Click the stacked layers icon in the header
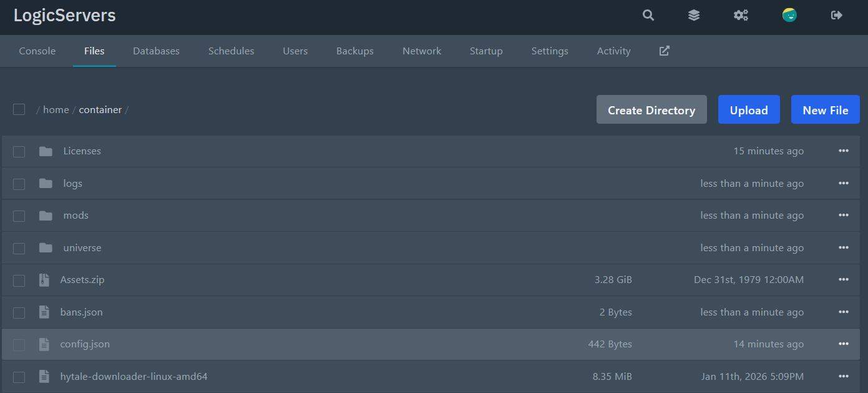The height and width of the screenshot is (393, 868). [x=694, y=14]
